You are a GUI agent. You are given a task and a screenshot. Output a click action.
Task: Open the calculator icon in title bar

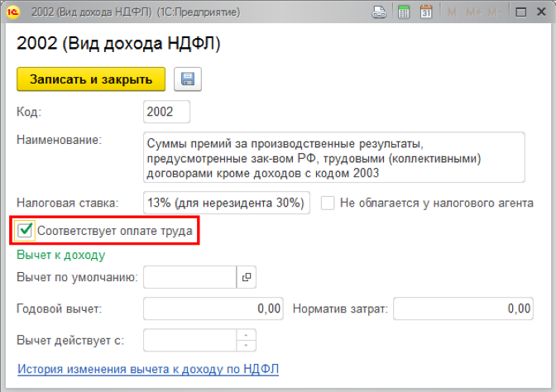click(404, 12)
